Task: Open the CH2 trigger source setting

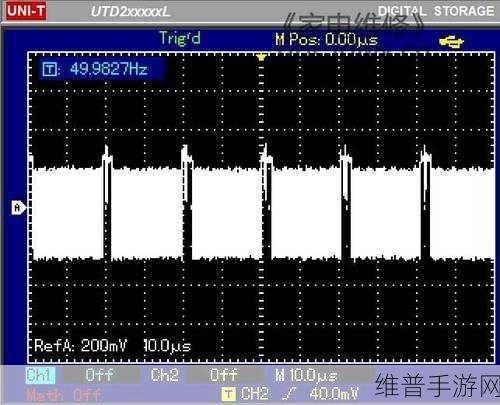Action: [255, 394]
